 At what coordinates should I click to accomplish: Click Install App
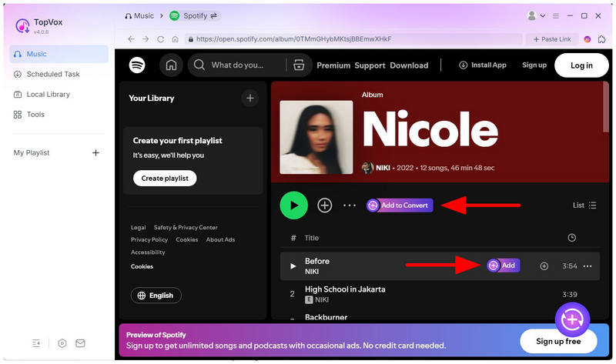point(483,65)
